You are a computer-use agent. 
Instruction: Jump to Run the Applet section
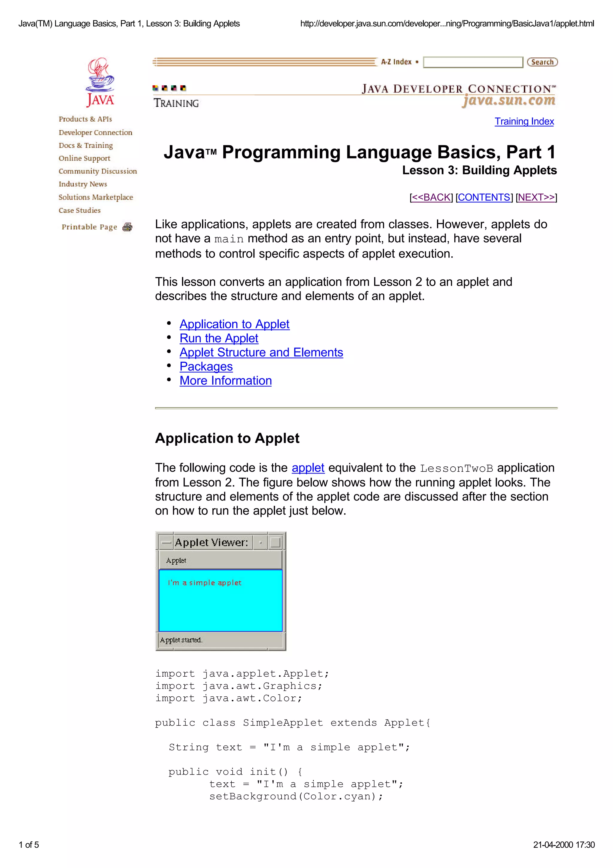click(x=219, y=338)
